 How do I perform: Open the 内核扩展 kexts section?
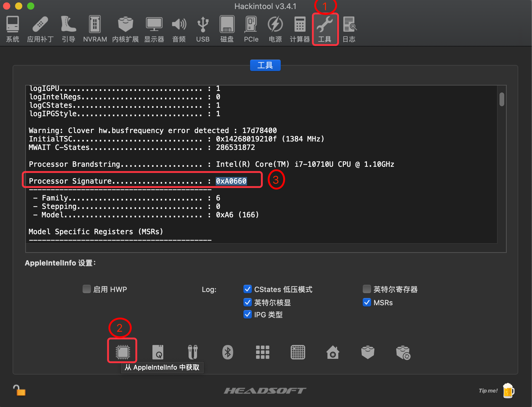[125, 29]
